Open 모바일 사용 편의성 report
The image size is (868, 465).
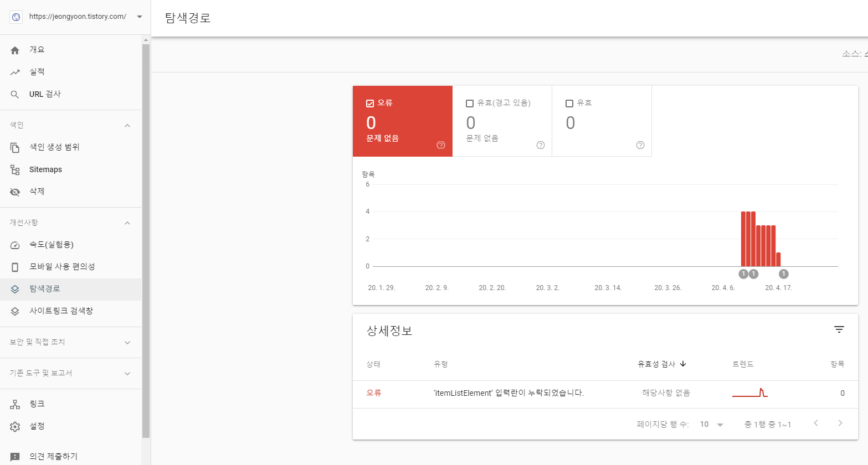[71, 267]
